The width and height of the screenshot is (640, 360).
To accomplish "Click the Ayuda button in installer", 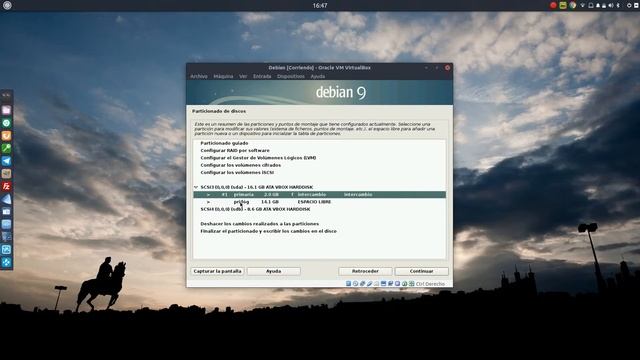I will click(273, 271).
